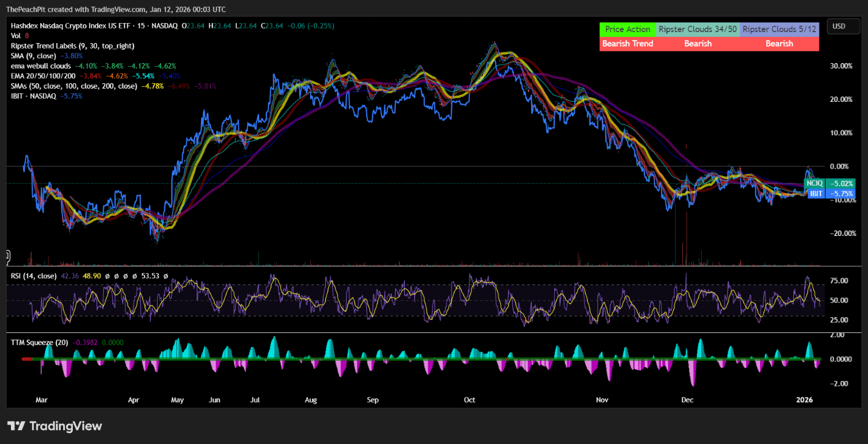Viewport: 868px width, 444px height.
Task: Click the red Bearish Trend status cell
Action: tap(628, 43)
